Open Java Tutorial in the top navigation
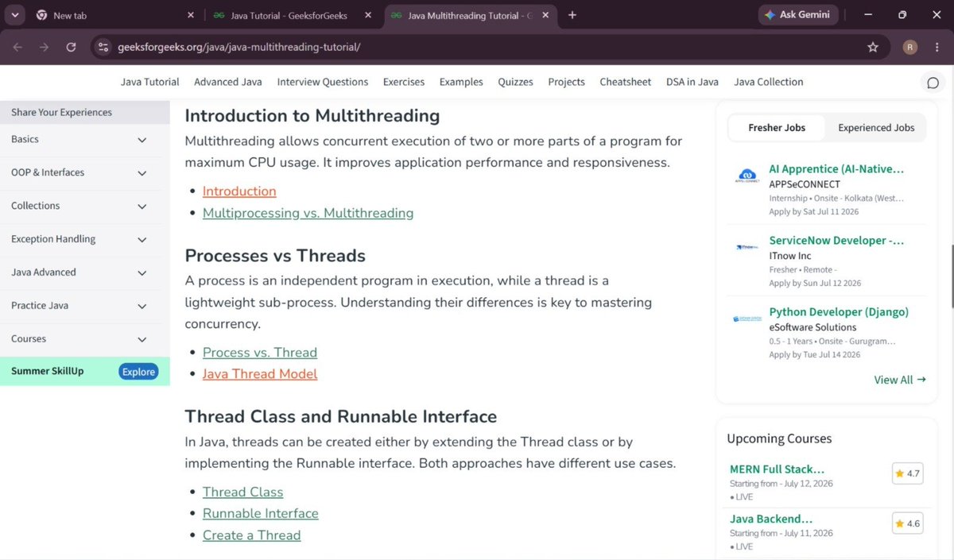Image resolution: width=954 pixels, height=560 pixels. 150,82
